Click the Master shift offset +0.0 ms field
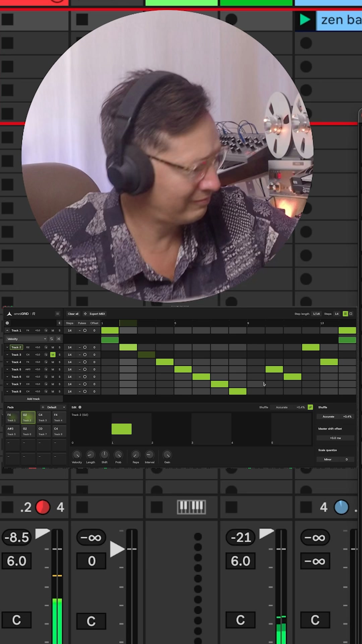 (336, 438)
